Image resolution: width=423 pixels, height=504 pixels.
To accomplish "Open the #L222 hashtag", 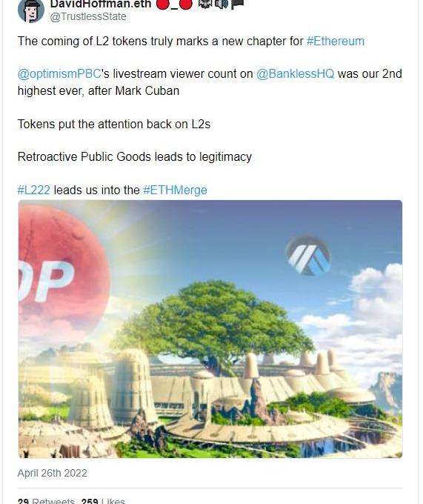I will coord(34,190).
